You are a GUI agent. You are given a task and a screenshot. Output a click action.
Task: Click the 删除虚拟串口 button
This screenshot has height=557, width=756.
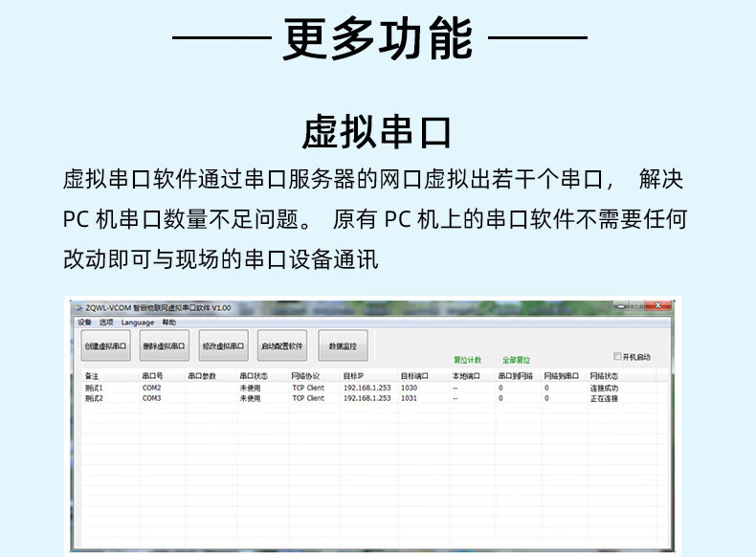pyautogui.click(x=164, y=346)
